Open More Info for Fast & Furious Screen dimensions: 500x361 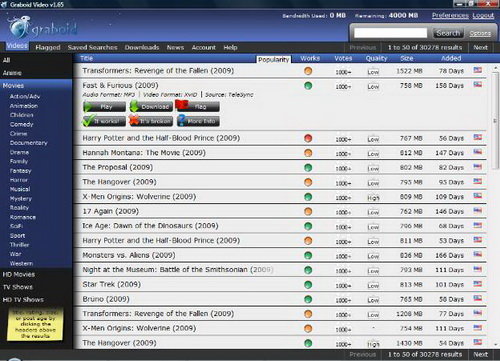(198, 121)
